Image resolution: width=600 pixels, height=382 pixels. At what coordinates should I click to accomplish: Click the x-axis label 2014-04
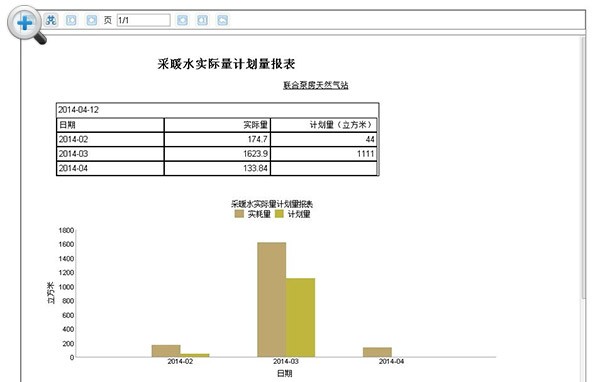point(391,362)
